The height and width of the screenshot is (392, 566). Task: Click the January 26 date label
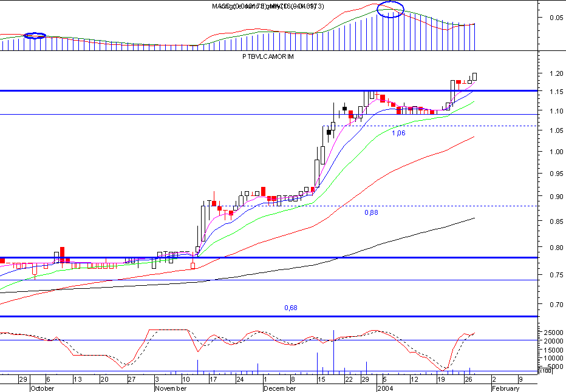[x=468, y=379]
